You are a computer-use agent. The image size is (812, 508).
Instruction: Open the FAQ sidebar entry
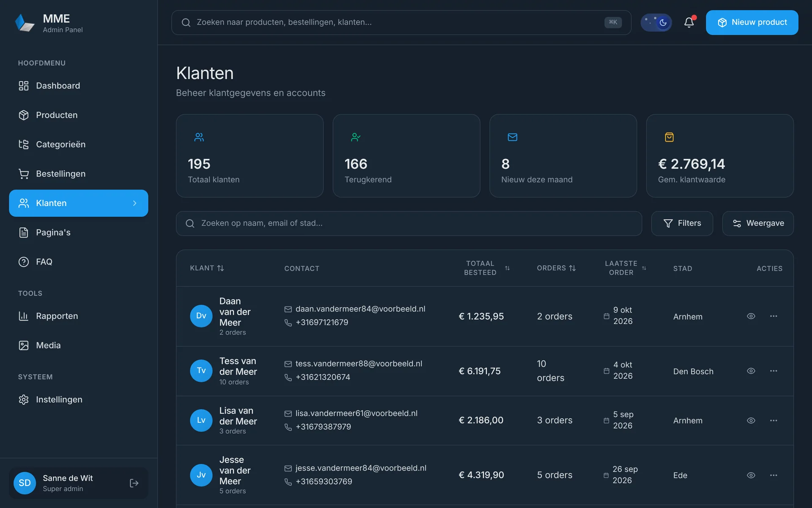coord(79,262)
